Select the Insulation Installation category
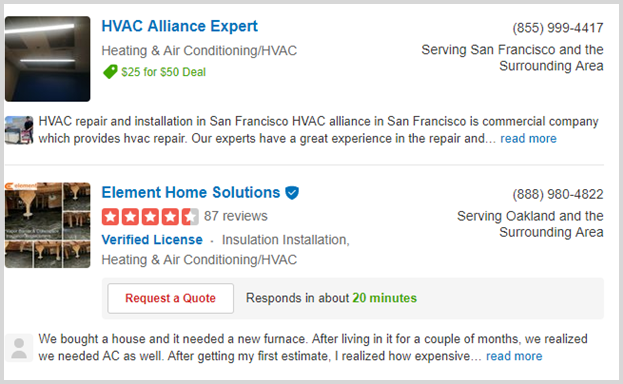This screenshot has height=384, width=623. coord(285,240)
